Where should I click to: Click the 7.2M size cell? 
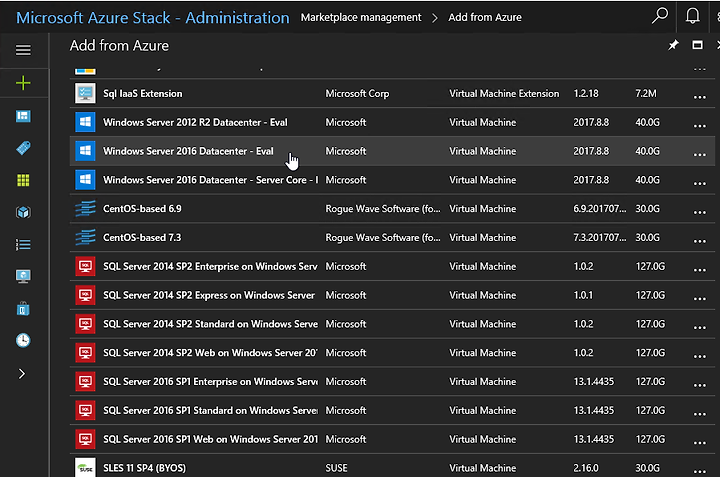pos(646,94)
